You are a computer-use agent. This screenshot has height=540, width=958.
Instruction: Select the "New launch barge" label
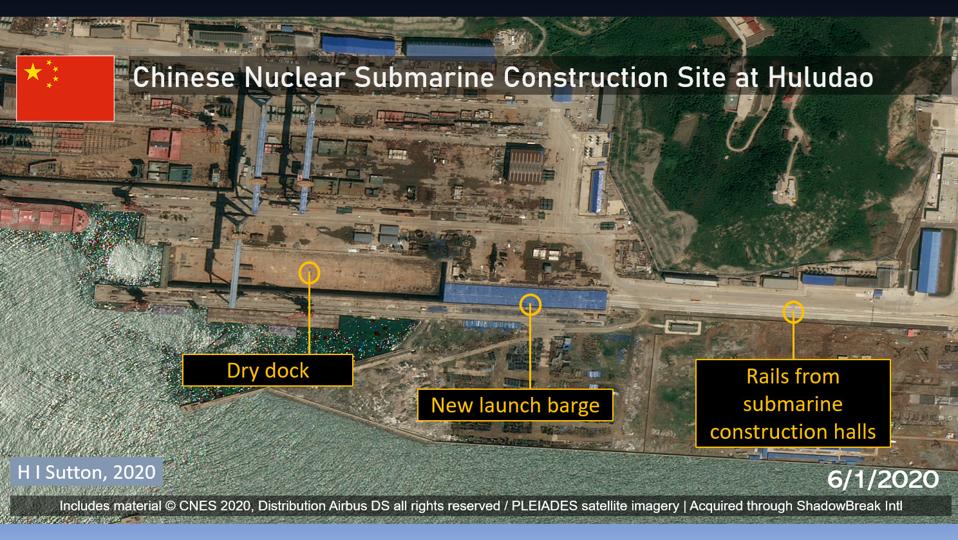pyautogui.click(x=515, y=405)
